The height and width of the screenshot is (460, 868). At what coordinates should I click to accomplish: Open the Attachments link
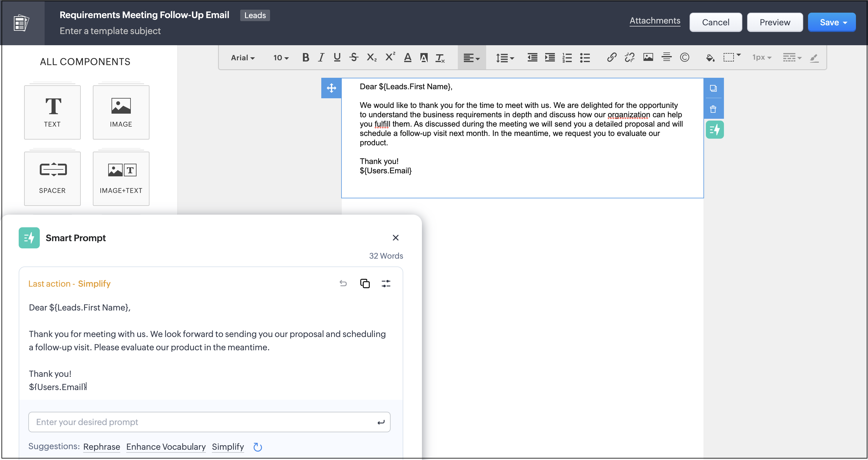tap(655, 21)
